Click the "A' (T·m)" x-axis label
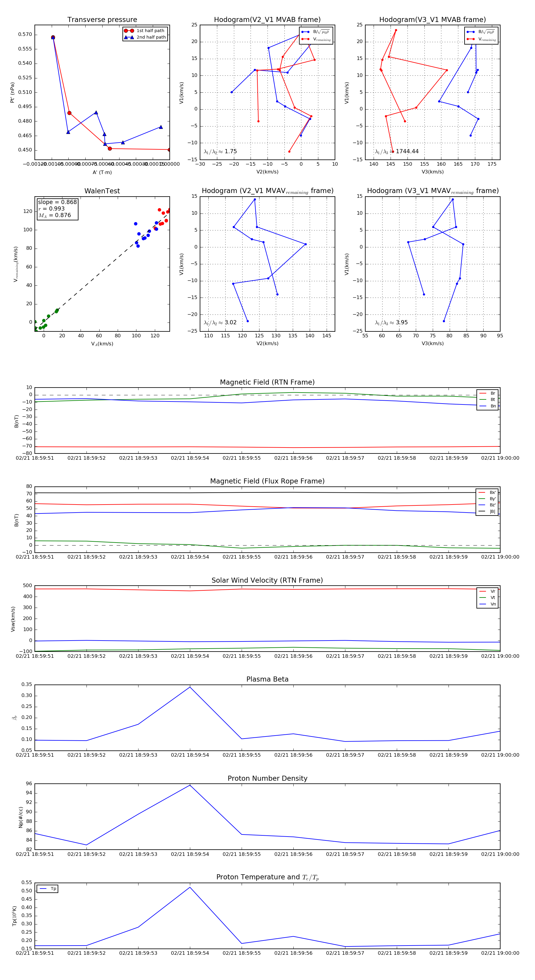The image size is (535, 980). click(x=102, y=172)
